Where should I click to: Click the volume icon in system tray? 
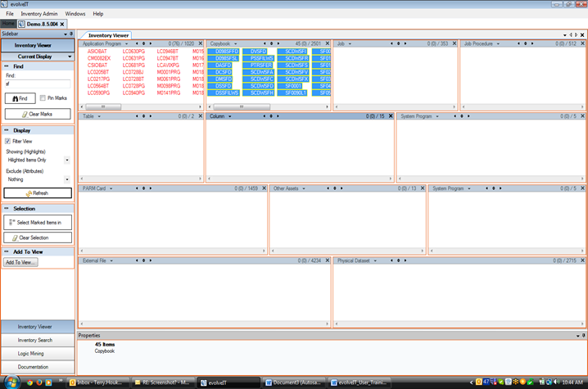557,382
